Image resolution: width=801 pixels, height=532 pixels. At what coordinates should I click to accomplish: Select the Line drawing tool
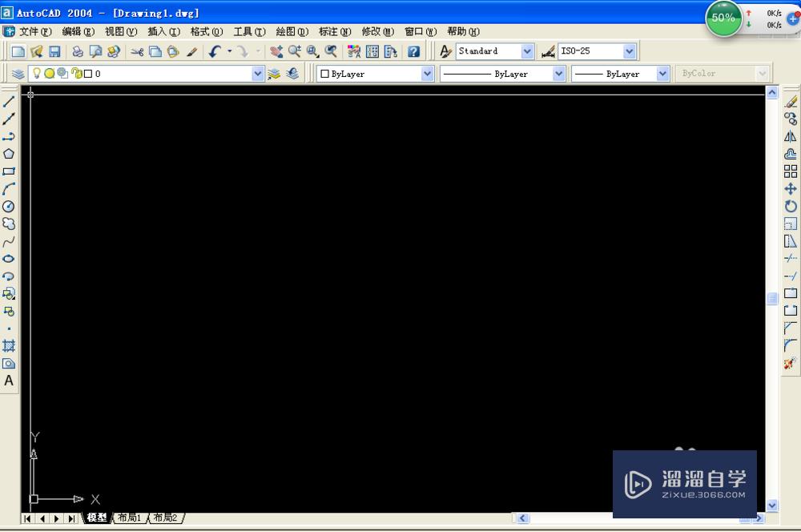(x=10, y=103)
